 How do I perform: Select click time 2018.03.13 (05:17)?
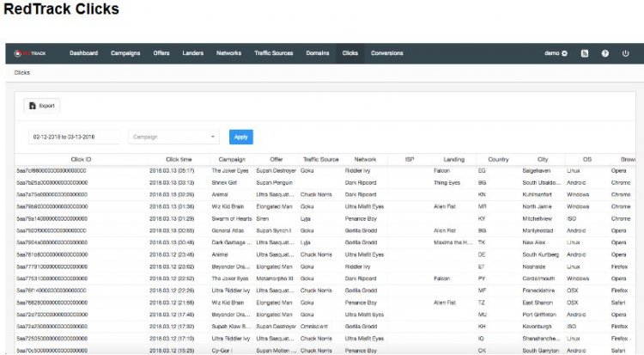(x=172, y=171)
